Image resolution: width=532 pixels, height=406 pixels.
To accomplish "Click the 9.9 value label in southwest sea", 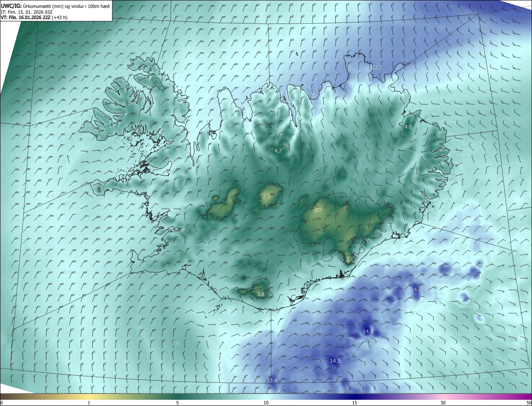I will point(68,272).
